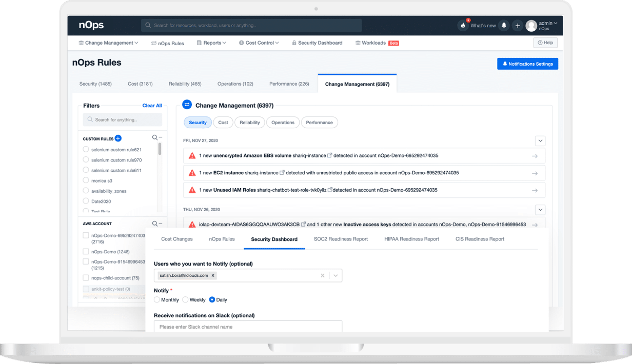Screen dimensions: 632x364
Task: Select Date2020 rule radio
Action: (x=86, y=201)
